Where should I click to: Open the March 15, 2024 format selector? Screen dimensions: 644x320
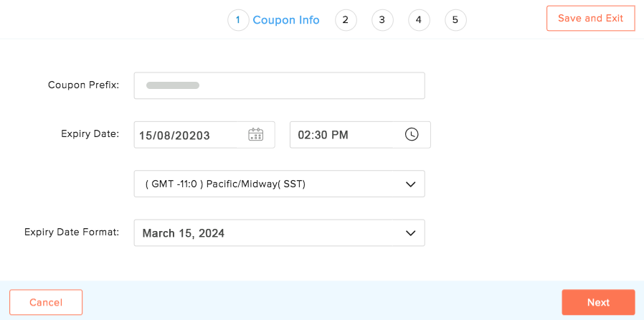tap(279, 233)
